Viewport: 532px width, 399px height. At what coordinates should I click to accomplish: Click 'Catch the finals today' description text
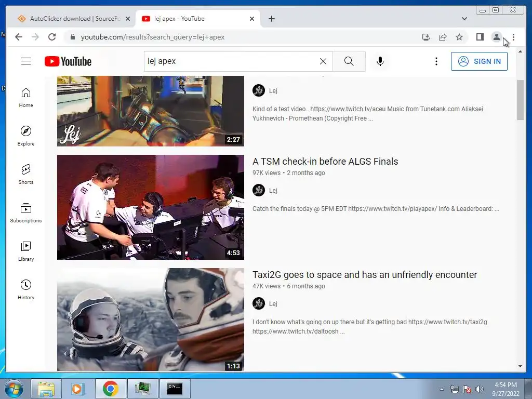click(376, 209)
